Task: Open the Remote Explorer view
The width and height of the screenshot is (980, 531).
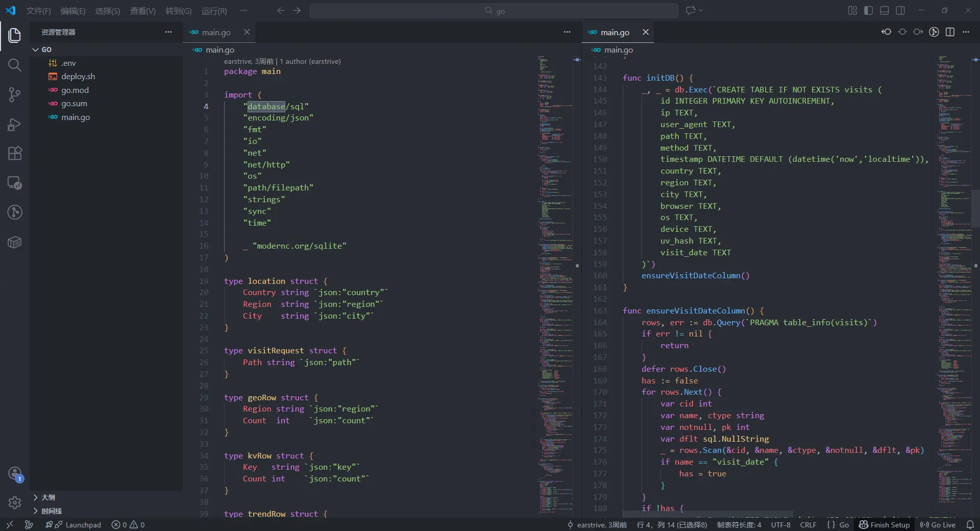Action: click(14, 183)
